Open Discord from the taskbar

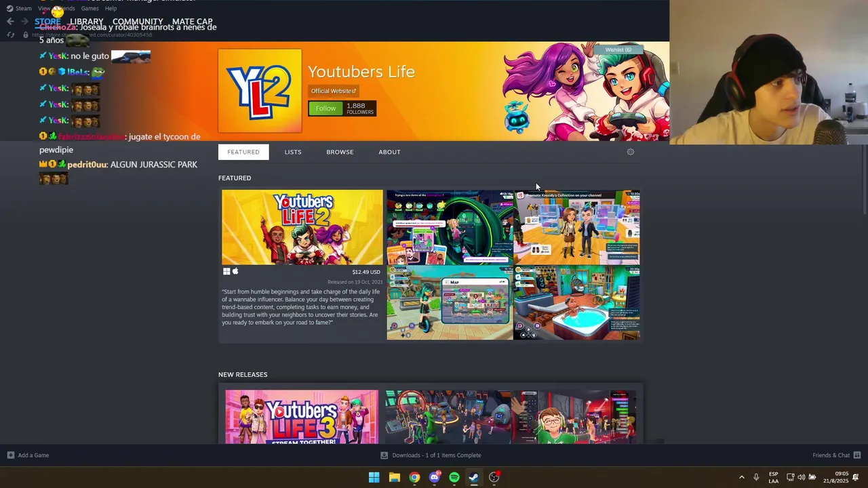[x=435, y=477]
